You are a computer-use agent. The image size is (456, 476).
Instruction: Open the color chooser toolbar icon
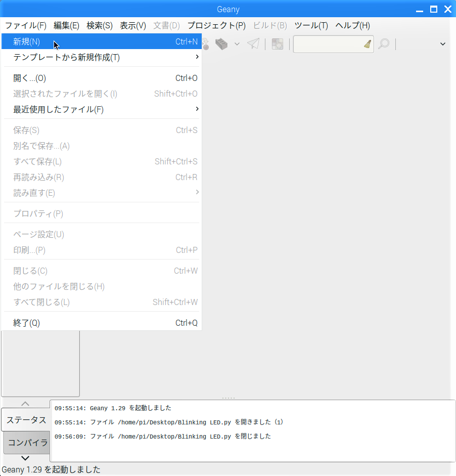point(278,44)
